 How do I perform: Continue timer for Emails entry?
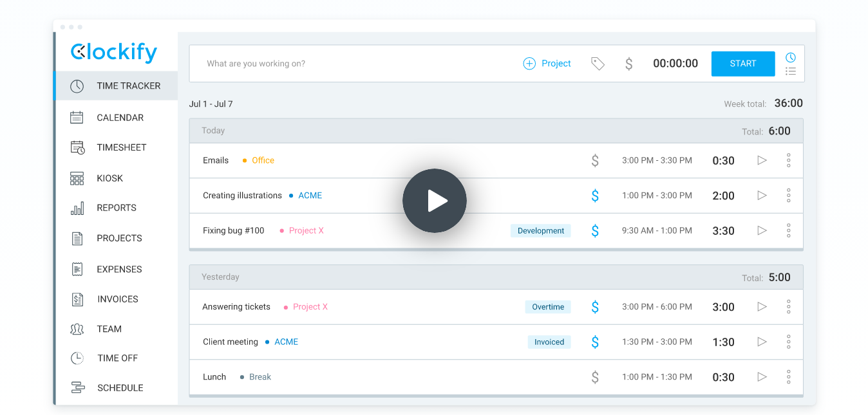[x=762, y=160]
